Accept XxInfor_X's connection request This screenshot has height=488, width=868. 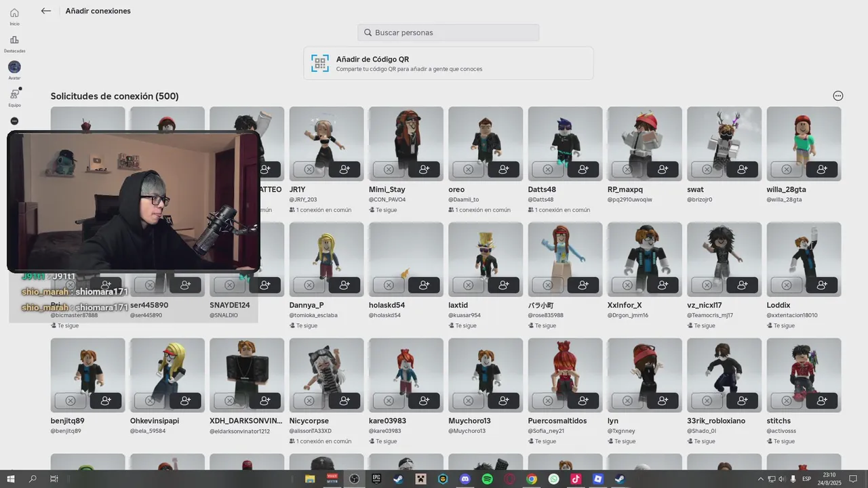[663, 285]
